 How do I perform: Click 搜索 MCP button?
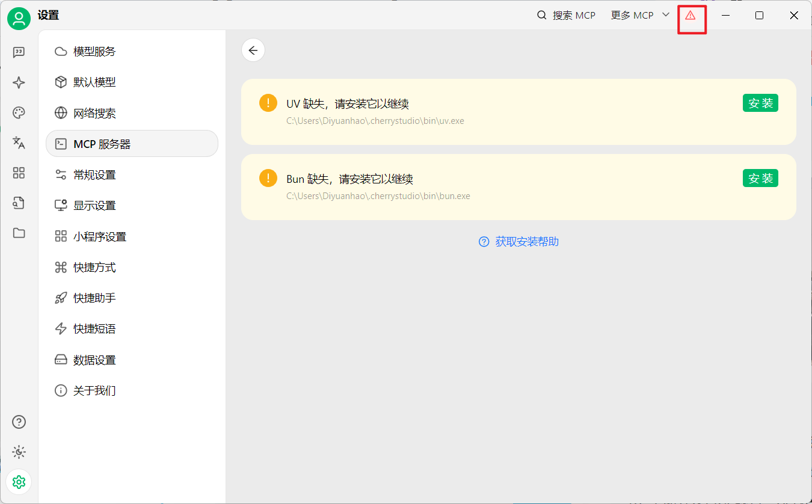566,15
